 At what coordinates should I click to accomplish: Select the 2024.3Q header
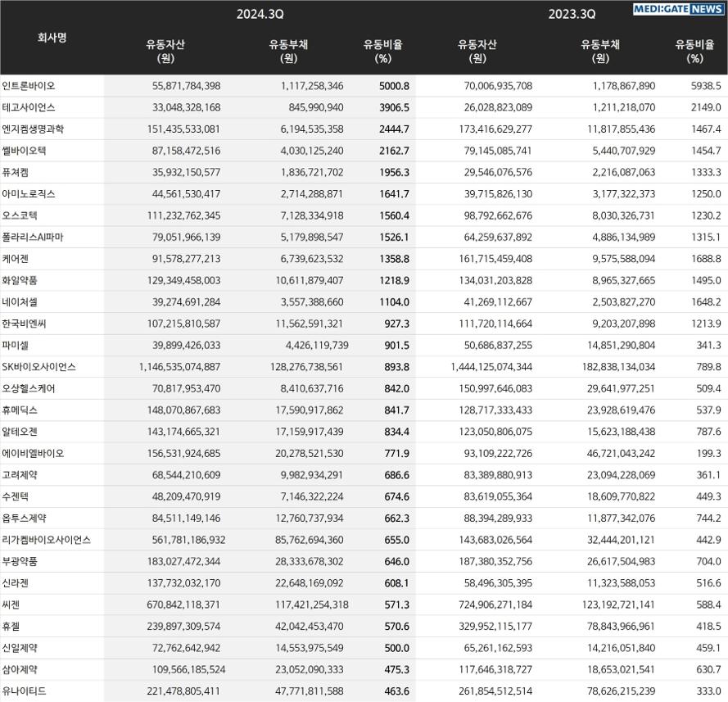coord(260,14)
